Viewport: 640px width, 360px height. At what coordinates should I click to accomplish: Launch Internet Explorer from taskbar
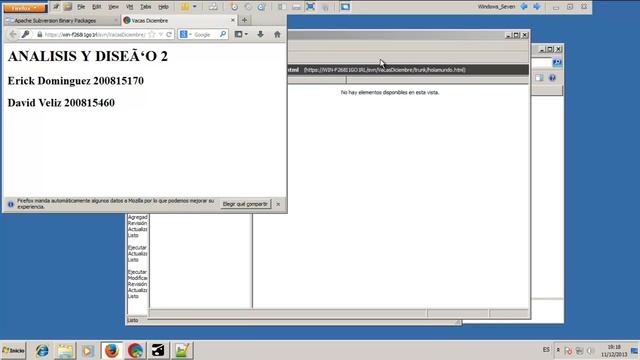point(42,351)
